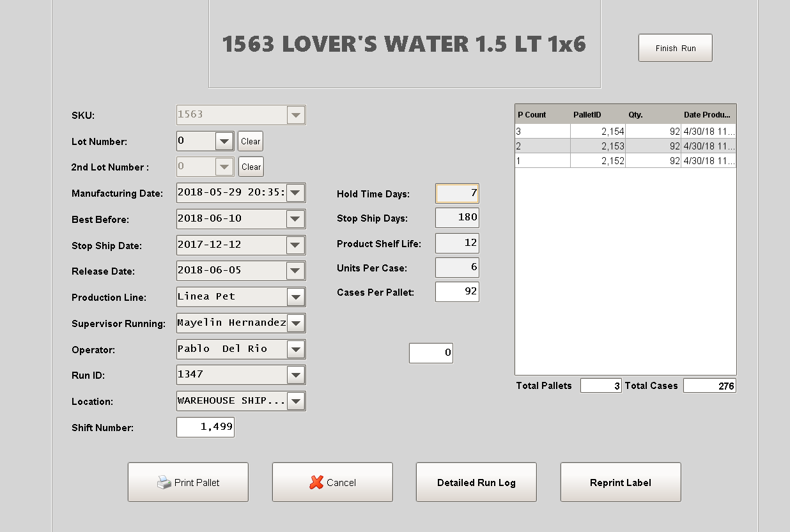The height and width of the screenshot is (532, 790).
Task: Click the Finish Run button
Action: click(x=675, y=48)
